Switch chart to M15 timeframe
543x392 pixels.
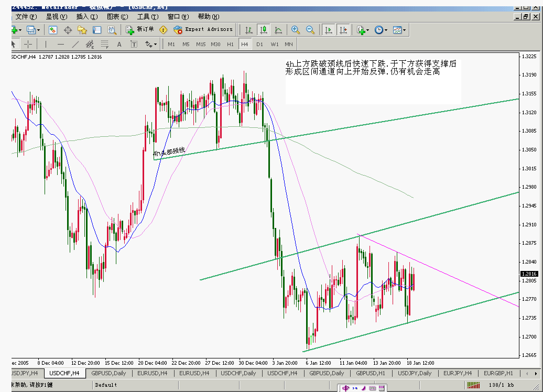click(201, 45)
